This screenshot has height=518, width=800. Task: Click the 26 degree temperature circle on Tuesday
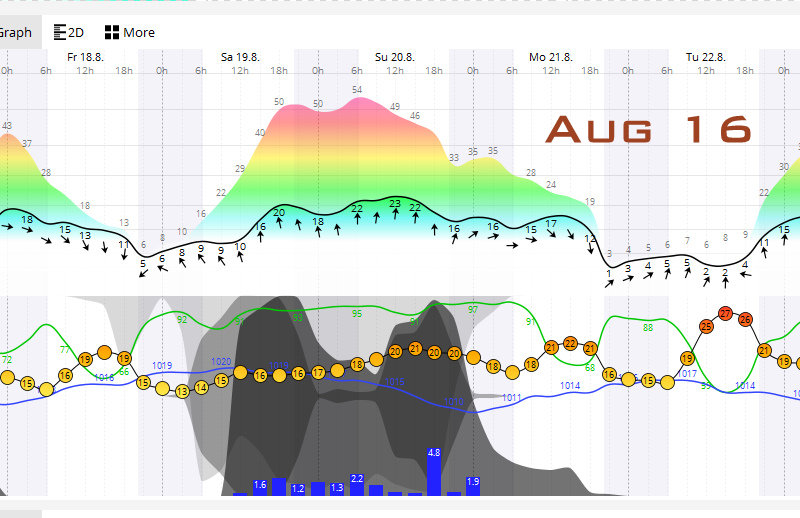(745, 319)
